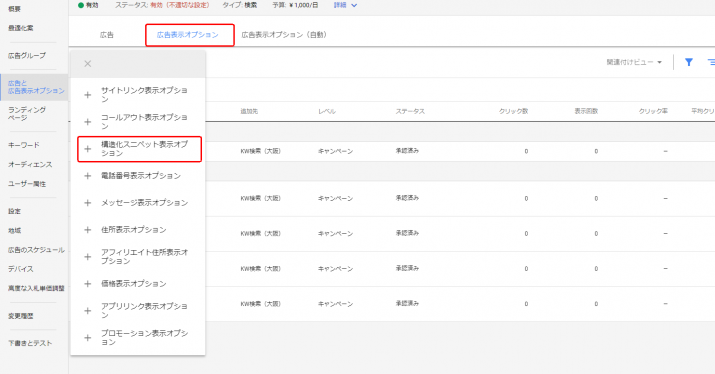Open デバイス in the left sidebar
Image resolution: width=715 pixels, height=374 pixels.
click(21, 269)
